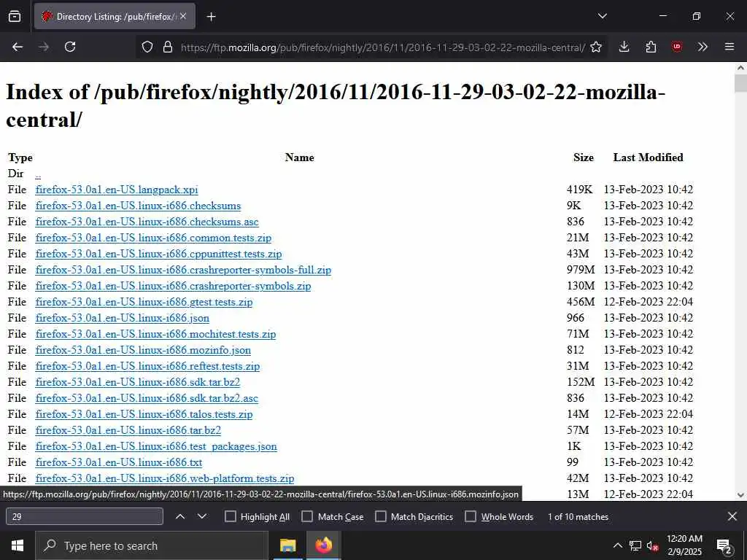The width and height of the screenshot is (747, 560).
Task: Open linux-i686.checksums.asc link
Action: point(147,222)
